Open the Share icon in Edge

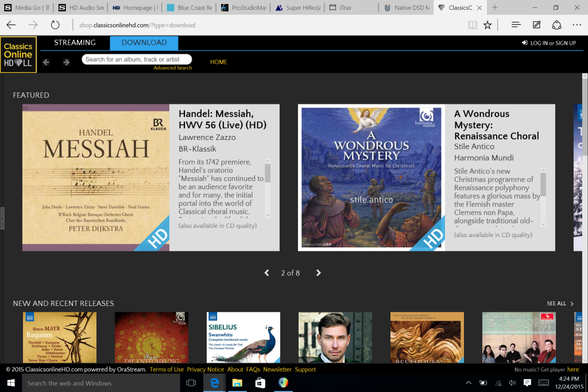pos(556,25)
